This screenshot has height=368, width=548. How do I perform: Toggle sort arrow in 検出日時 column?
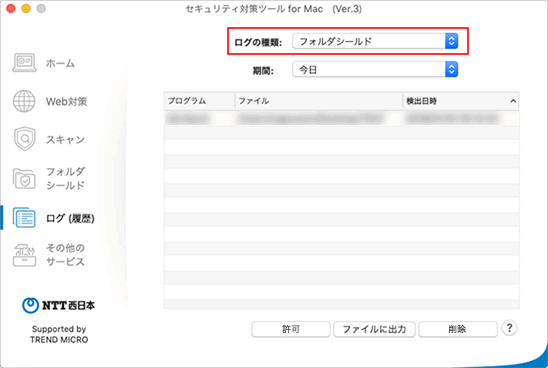click(513, 101)
